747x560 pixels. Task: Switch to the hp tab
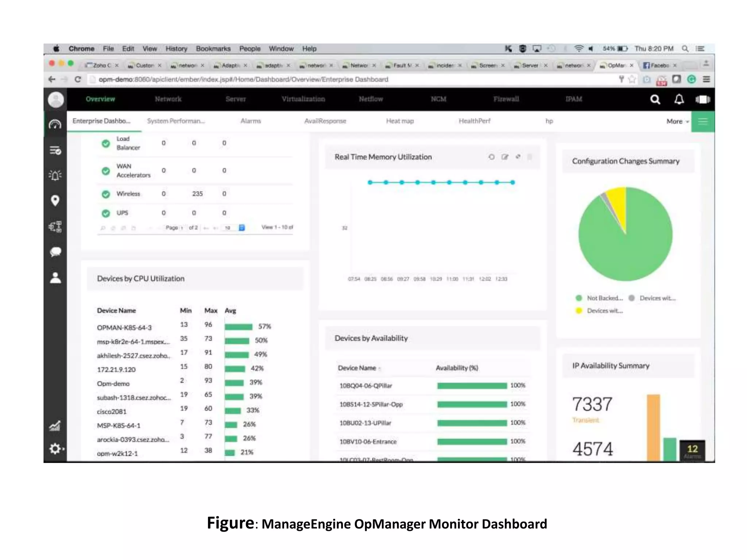coord(549,121)
